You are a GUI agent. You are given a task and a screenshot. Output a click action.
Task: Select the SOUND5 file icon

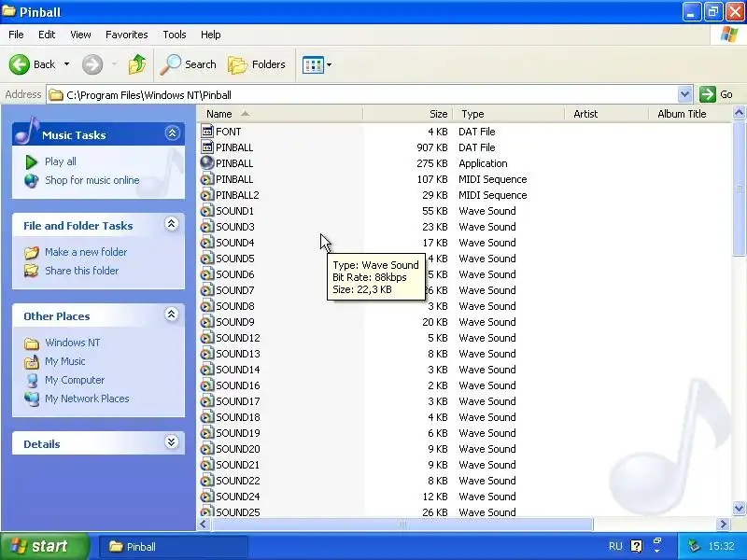point(206,259)
